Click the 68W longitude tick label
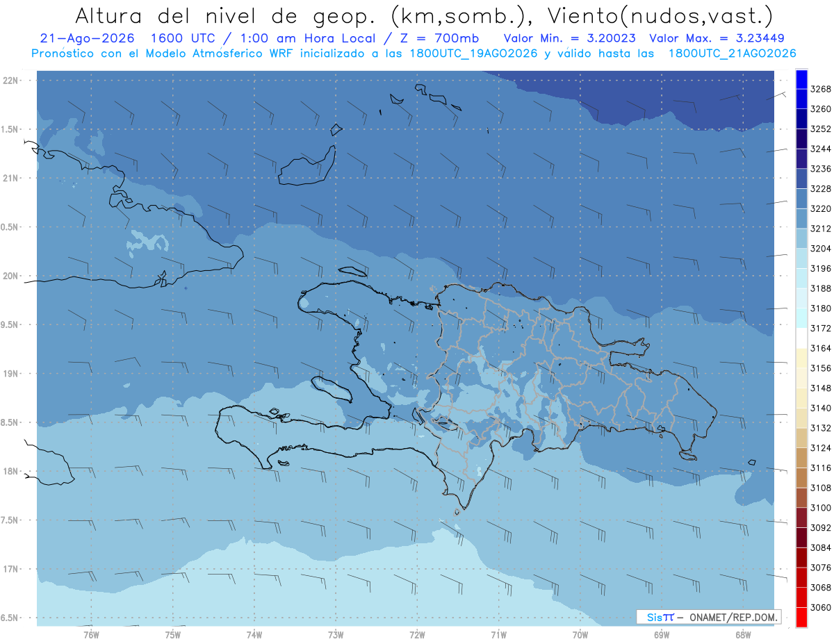The width and height of the screenshot is (834, 644). click(x=743, y=634)
